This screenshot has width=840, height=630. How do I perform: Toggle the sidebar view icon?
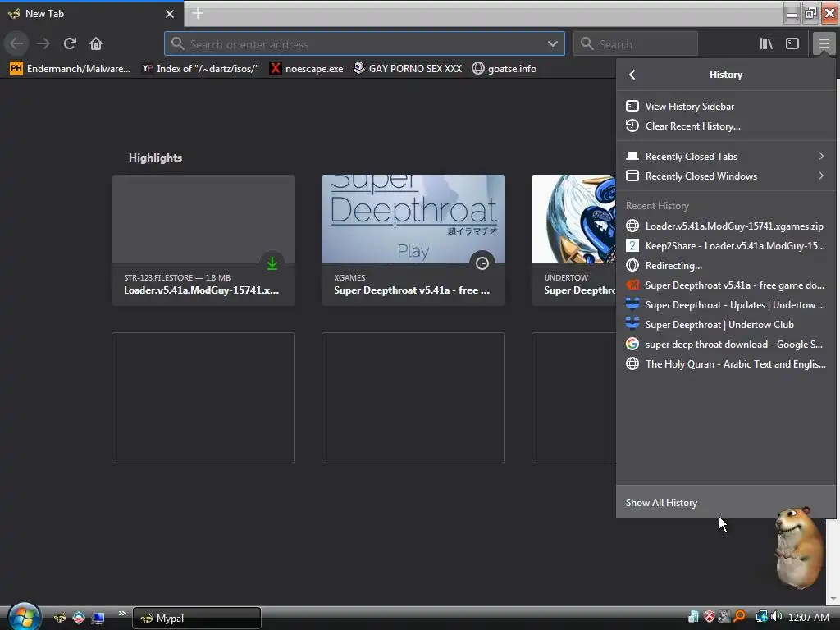click(792, 44)
